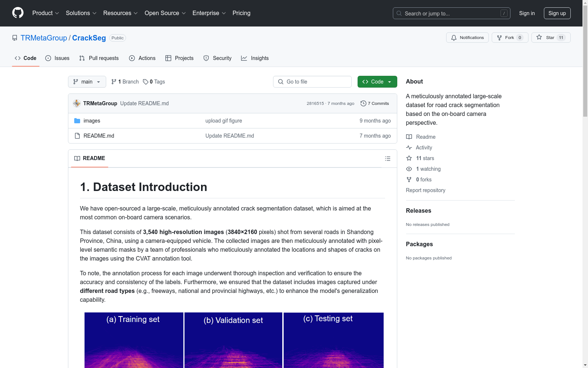Fork the CrackSeg repository
Image resolution: width=588 pixels, height=368 pixels.
[x=509, y=38]
